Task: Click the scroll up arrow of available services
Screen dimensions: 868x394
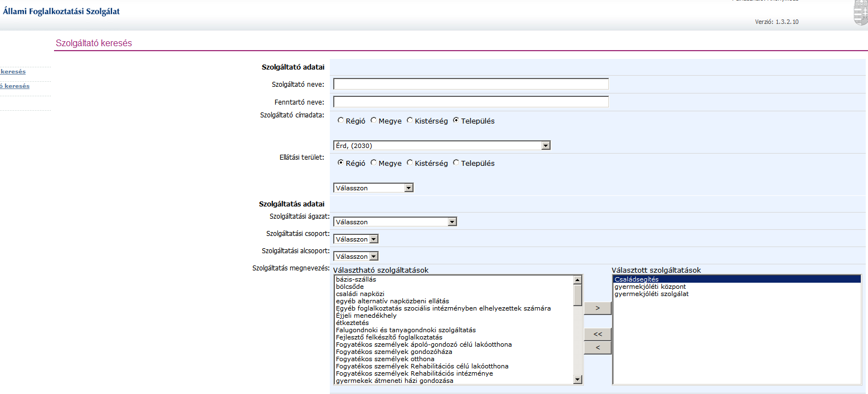Action: click(x=578, y=280)
